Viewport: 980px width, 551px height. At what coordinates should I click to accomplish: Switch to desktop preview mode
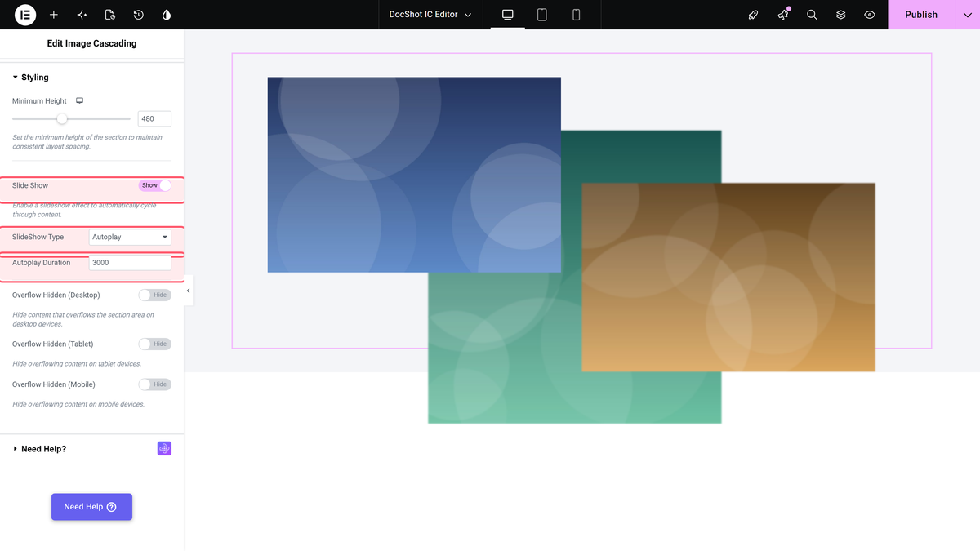pos(507,15)
